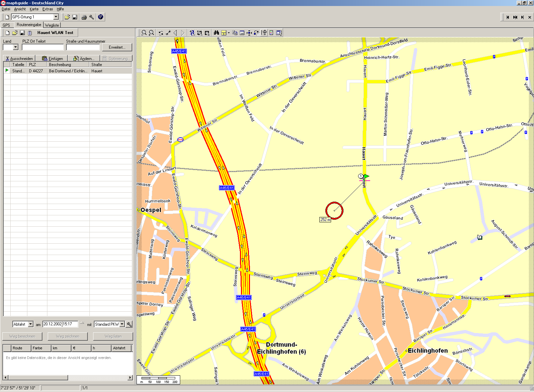Open the Standard PKW vehicle dropdown
The image size is (534, 392).
122,324
